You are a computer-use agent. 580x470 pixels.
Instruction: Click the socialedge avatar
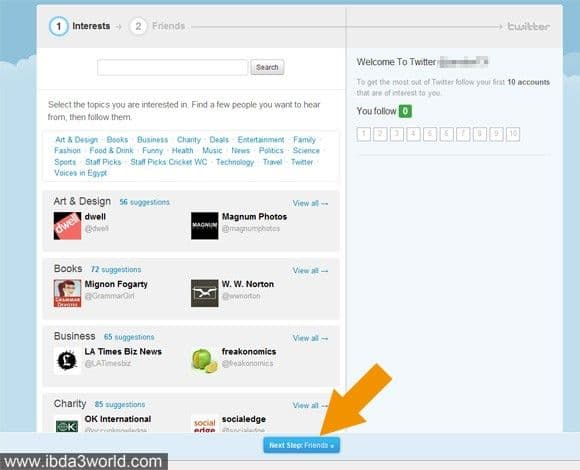click(x=205, y=424)
